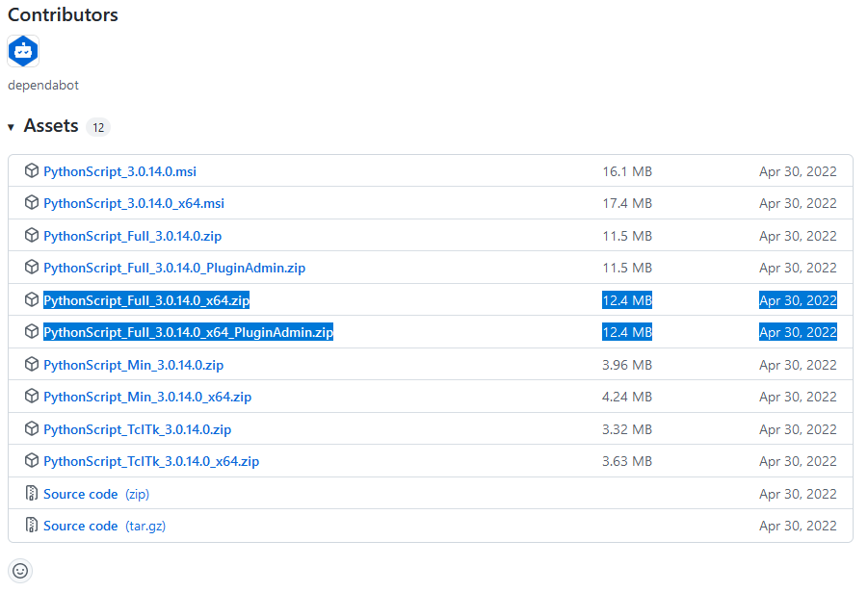This screenshot has width=868, height=592.
Task: Click package icon beside PythonScript_Full_3.0.14.0_PluginAdmin.zip
Action: point(32,267)
